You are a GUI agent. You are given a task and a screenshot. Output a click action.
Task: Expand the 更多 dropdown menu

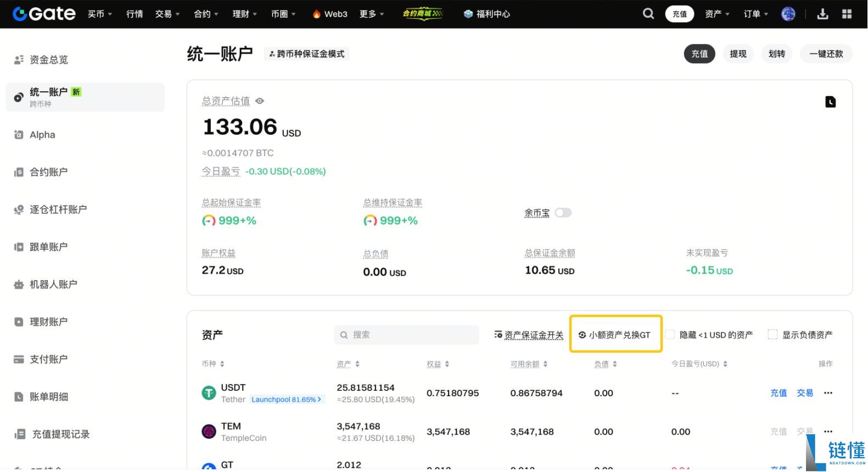(x=372, y=14)
